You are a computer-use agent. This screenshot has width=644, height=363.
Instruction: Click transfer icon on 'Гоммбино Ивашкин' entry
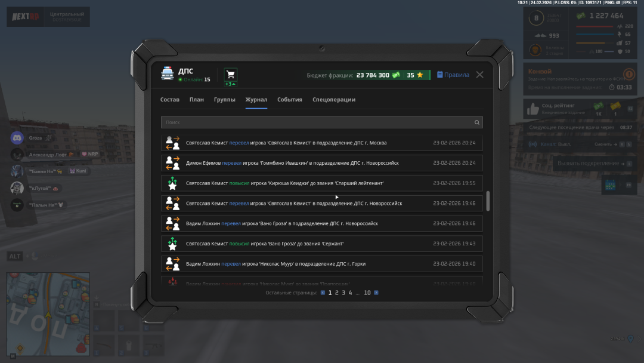click(172, 163)
